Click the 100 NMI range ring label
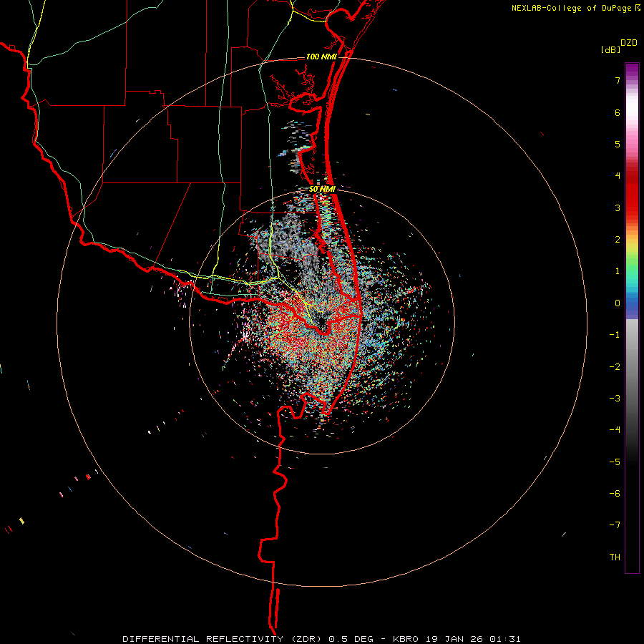 point(321,57)
